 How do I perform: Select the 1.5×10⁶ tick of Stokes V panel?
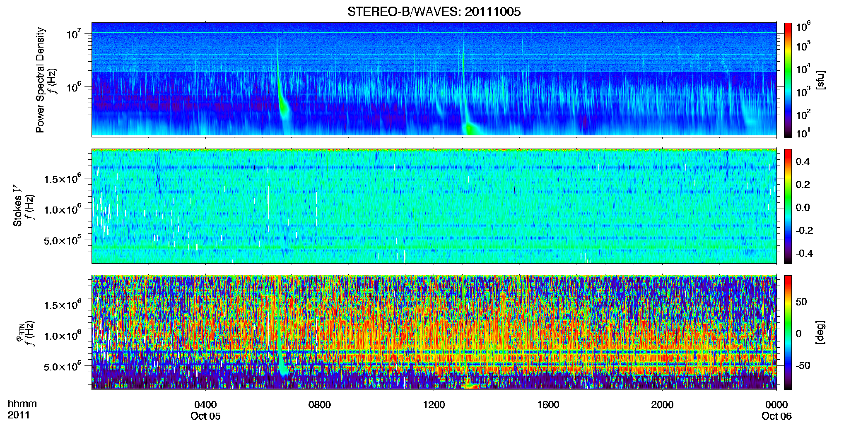point(62,178)
